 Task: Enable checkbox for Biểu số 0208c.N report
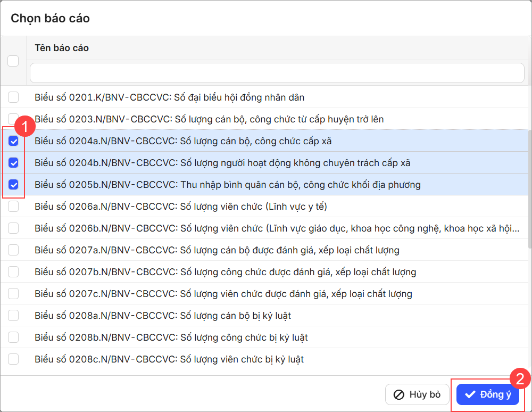tap(13, 359)
